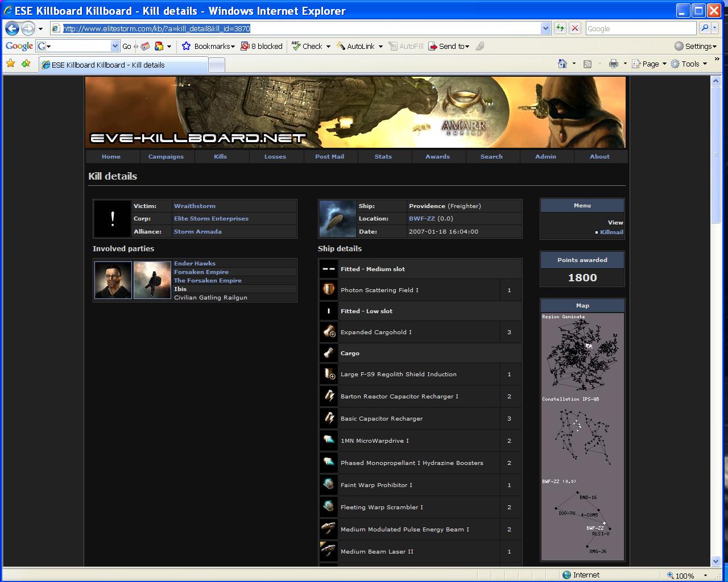Open the Ender Hawks pilot link
728x582 pixels.
(x=195, y=263)
